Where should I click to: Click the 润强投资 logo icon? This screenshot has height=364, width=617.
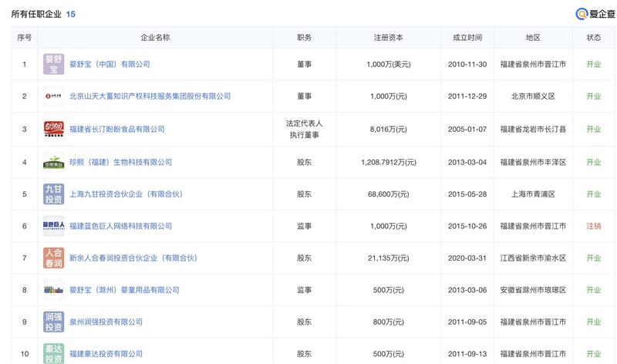coord(53,322)
